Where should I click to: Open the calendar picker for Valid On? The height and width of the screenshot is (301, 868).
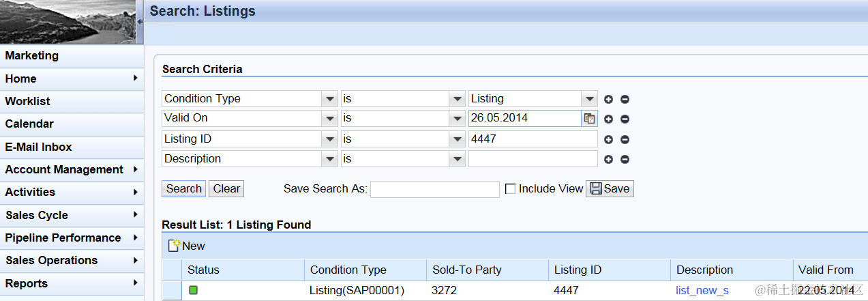(589, 119)
